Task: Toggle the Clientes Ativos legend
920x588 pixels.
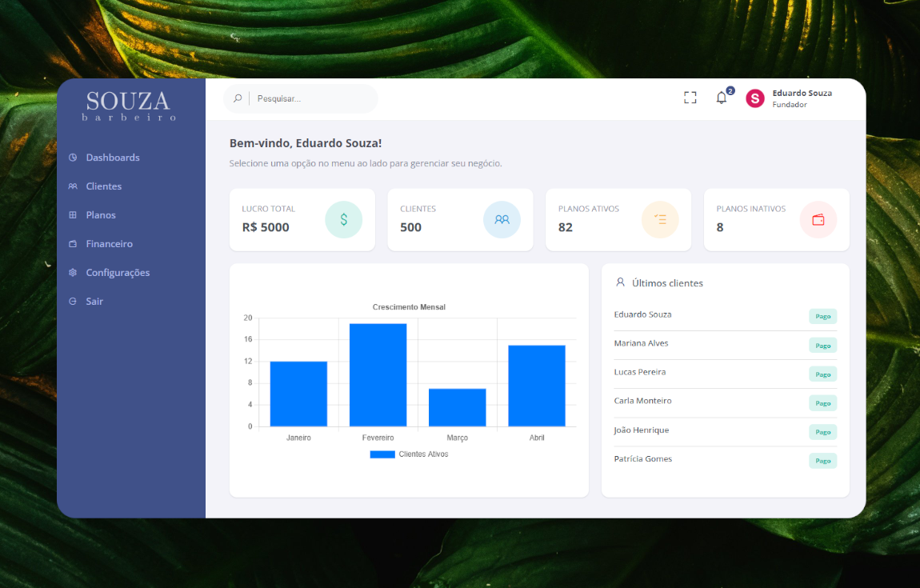Action: (x=410, y=454)
